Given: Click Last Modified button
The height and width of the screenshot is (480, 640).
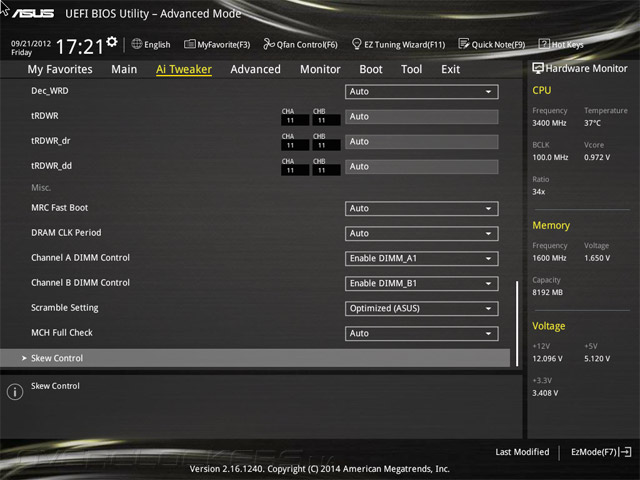Looking at the screenshot, I should (x=522, y=452).
